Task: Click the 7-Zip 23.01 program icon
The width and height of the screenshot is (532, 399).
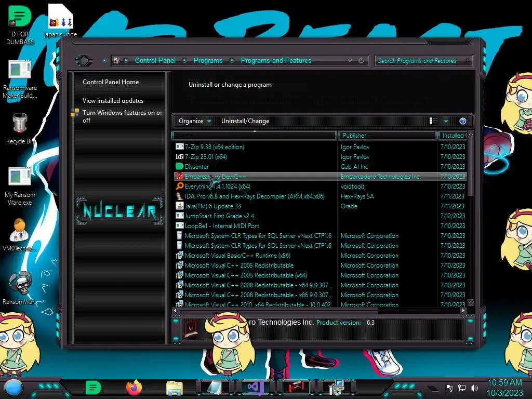Action: pos(179,156)
